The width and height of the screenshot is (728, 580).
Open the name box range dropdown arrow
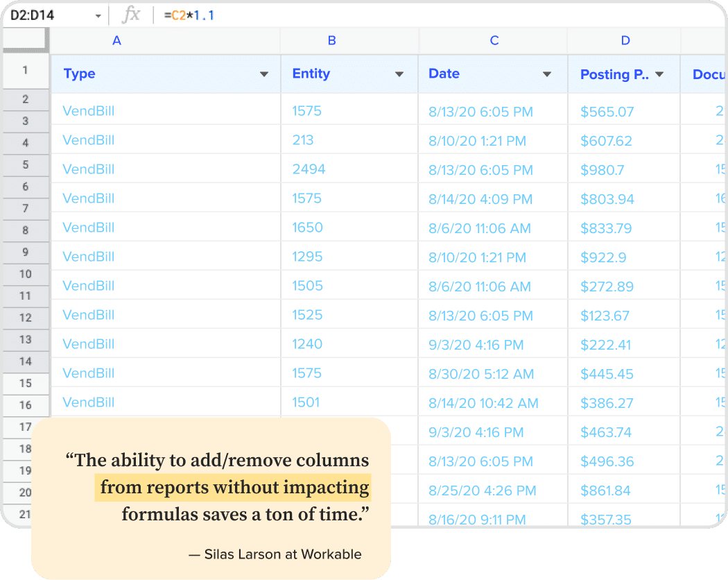tap(98, 15)
